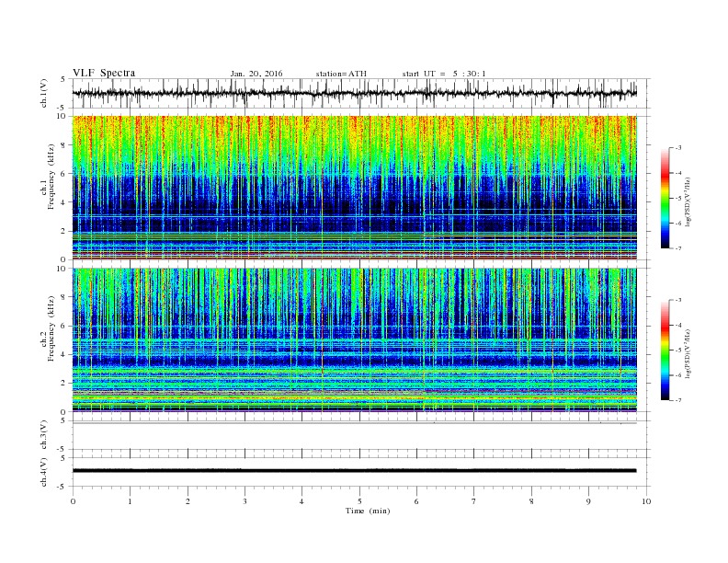Click the ch.2 spectrogram PSD color bar
Viewport: 728px width, 563px height.
665,350
